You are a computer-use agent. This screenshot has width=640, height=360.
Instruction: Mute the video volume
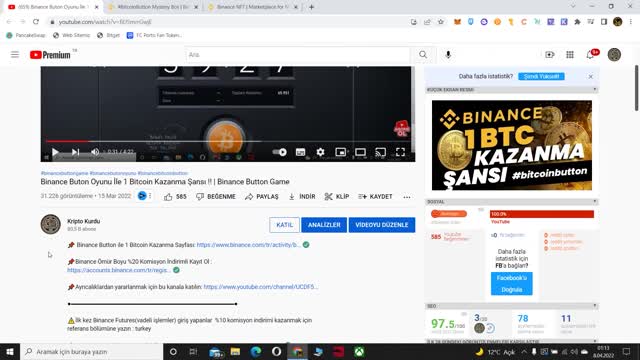[95, 152]
